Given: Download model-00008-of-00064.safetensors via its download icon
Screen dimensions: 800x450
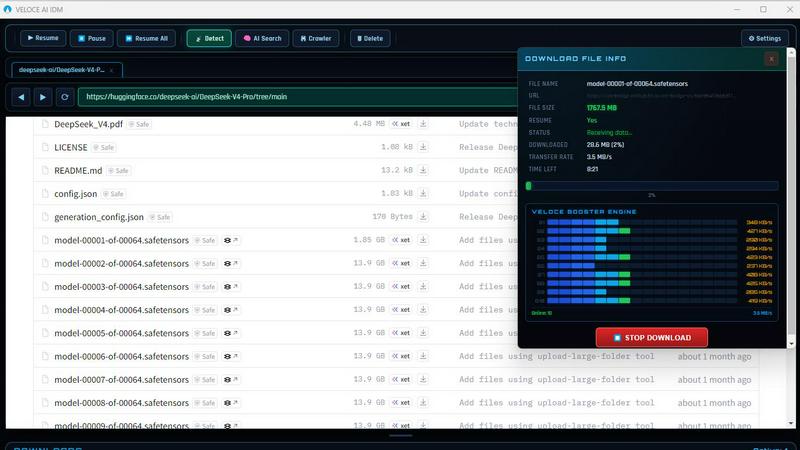Looking at the screenshot, I should click(423, 403).
